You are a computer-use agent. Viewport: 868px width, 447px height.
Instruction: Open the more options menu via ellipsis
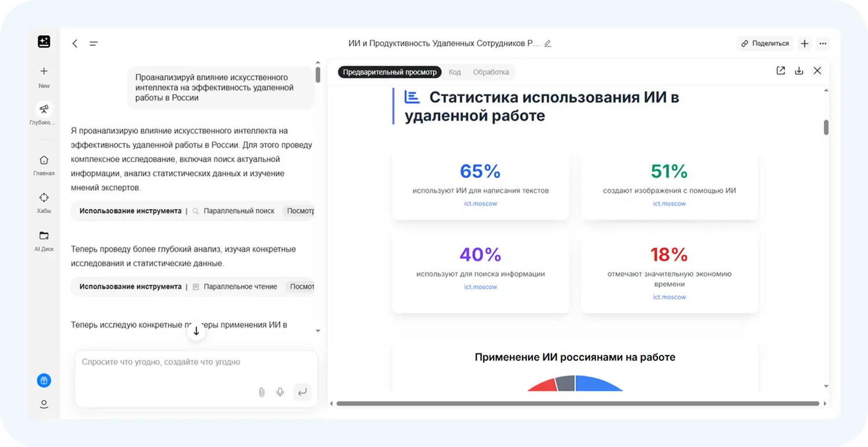click(823, 43)
